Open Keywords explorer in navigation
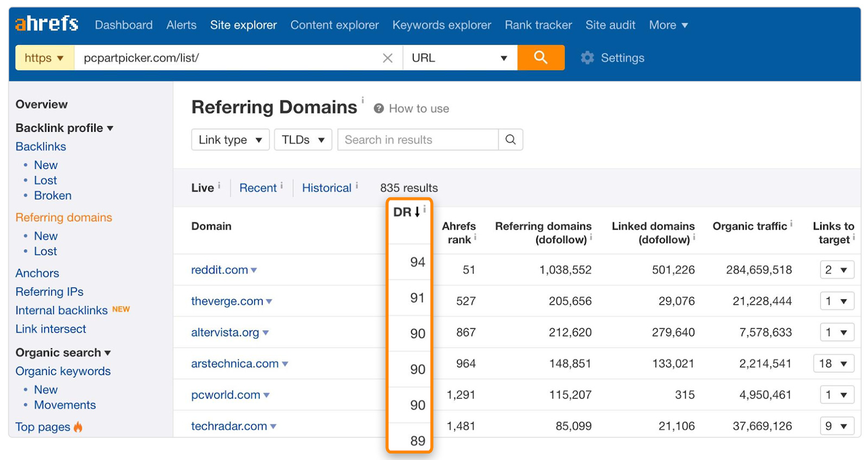This screenshot has width=868, height=460. click(x=442, y=25)
